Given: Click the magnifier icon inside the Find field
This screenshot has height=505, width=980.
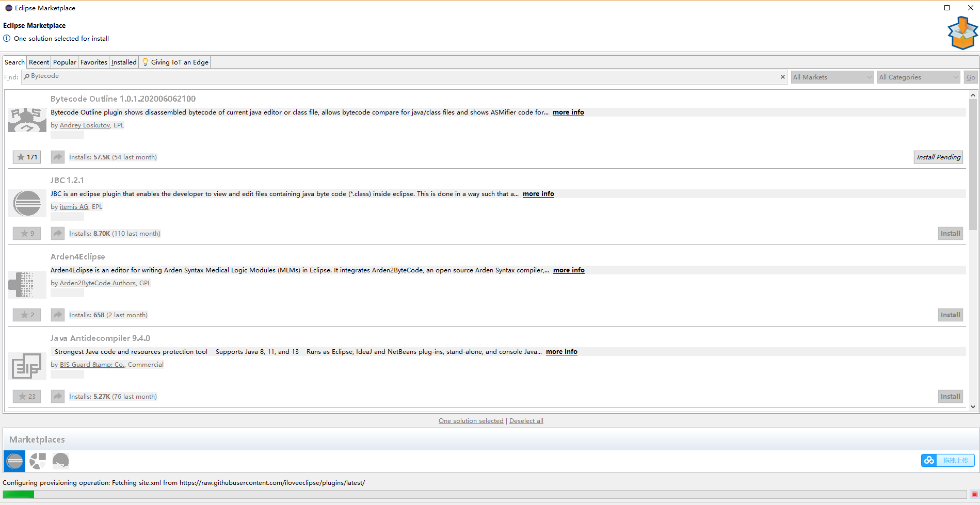Looking at the screenshot, I should click(x=26, y=76).
